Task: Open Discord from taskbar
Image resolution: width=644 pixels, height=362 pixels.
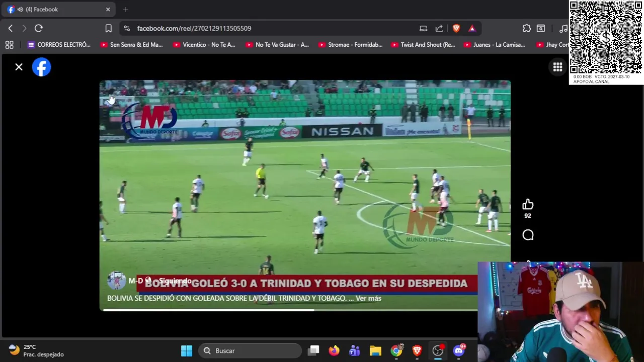Action: (459, 350)
